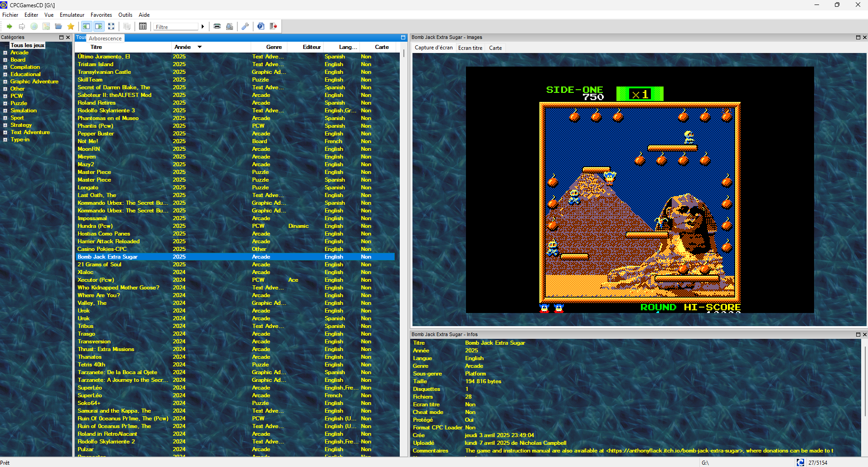Screen dimensions: 868x467
Task: Close the Bomb Jack Images panel
Action: pos(864,37)
